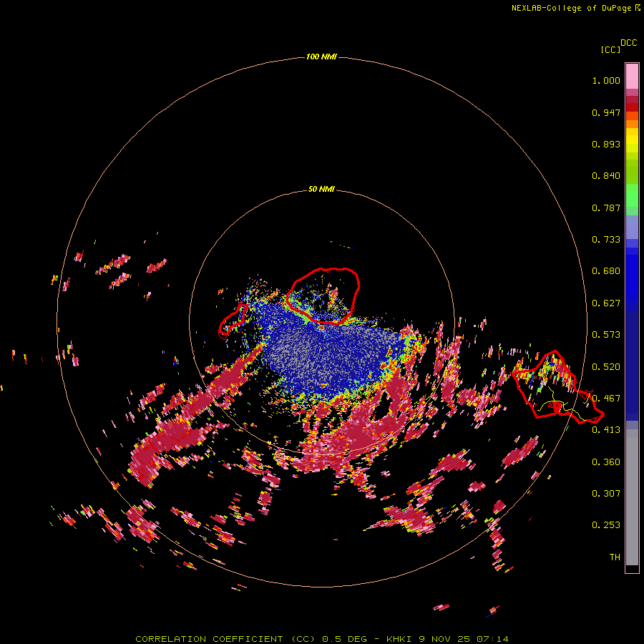
Task: Click the 0.573 color scale value
Action: (606, 335)
